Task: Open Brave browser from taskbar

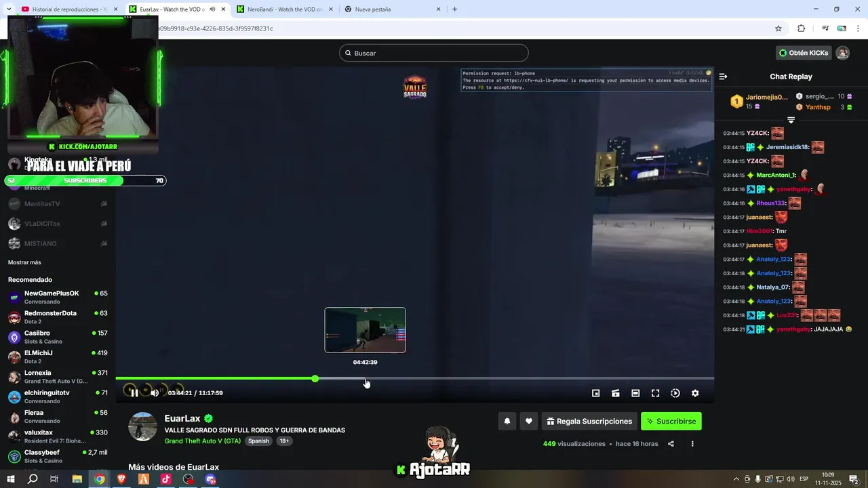Action: [x=121, y=479]
